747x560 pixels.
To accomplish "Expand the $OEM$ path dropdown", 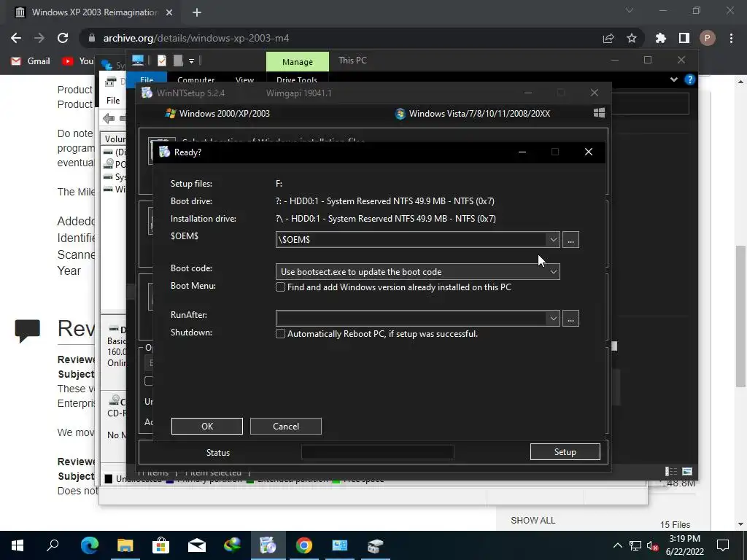I will [553, 239].
